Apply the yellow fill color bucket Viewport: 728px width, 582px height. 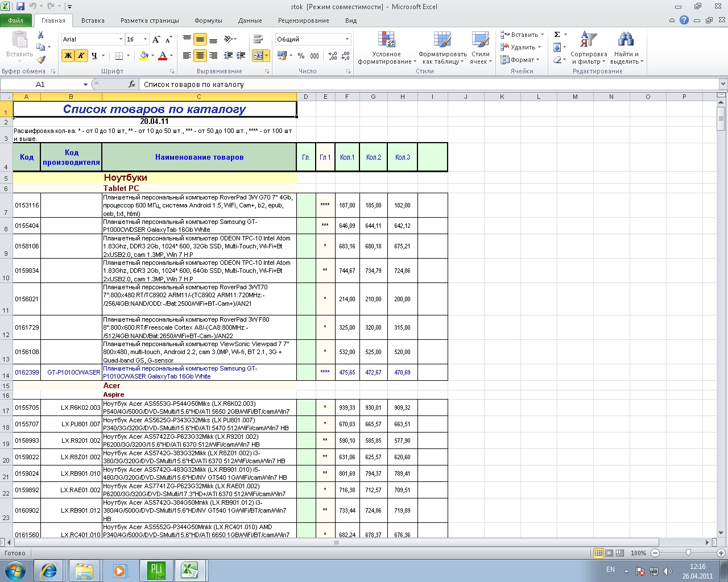(x=143, y=56)
